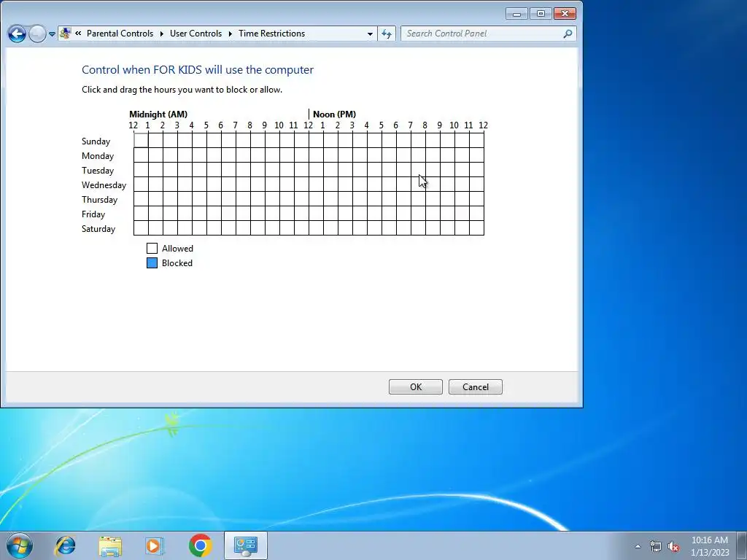This screenshot has height=560, width=747.
Task: Toggle Sunday 11 PM hour cell
Action: pyautogui.click(x=477, y=141)
